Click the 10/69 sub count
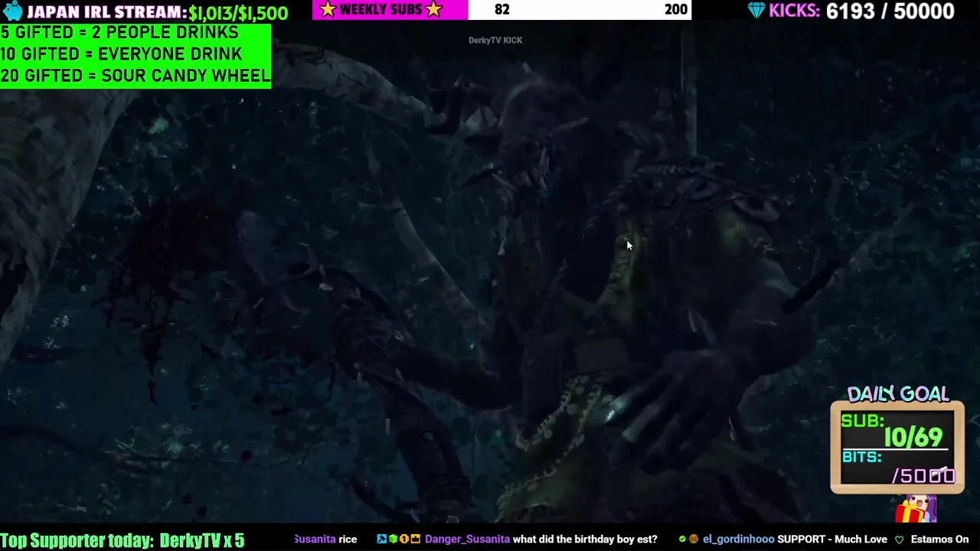This screenshot has width=980, height=551. click(913, 437)
